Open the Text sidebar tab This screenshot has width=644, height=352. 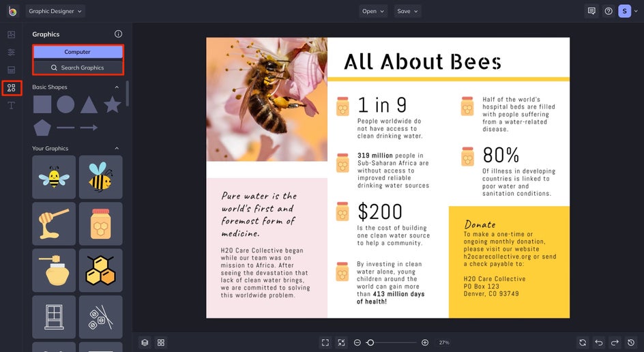pos(12,106)
